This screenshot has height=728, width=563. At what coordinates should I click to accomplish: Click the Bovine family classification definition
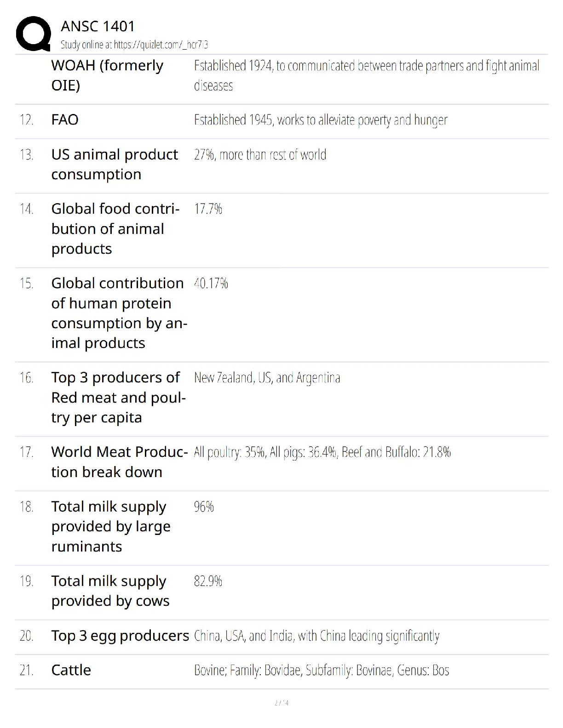(322, 671)
